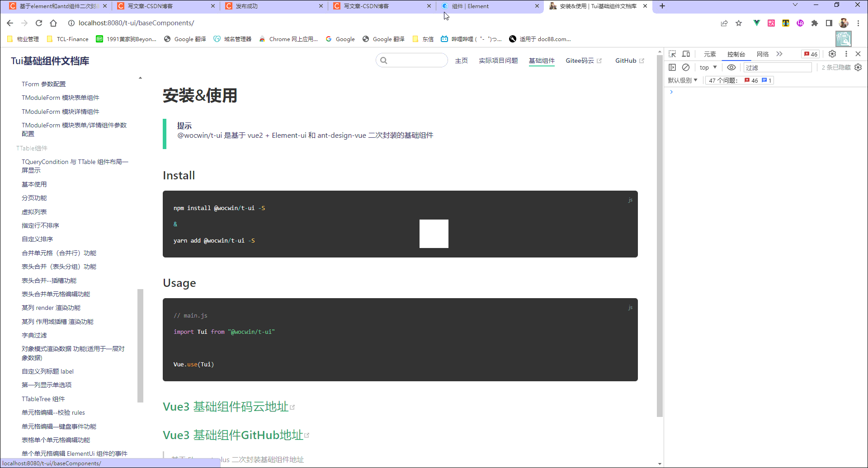Select the element inspection tool in DevTools
Screen dimensions: 868x468
click(x=673, y=54)
